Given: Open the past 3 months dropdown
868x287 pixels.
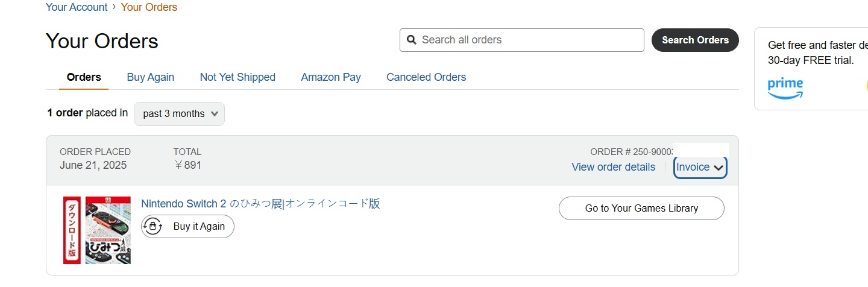Looking at the screenshot, I should click(179, 114).
